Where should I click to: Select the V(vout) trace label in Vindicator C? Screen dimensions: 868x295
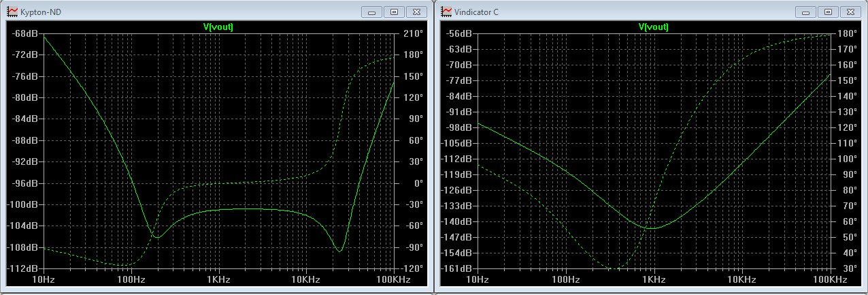point(653,27)
